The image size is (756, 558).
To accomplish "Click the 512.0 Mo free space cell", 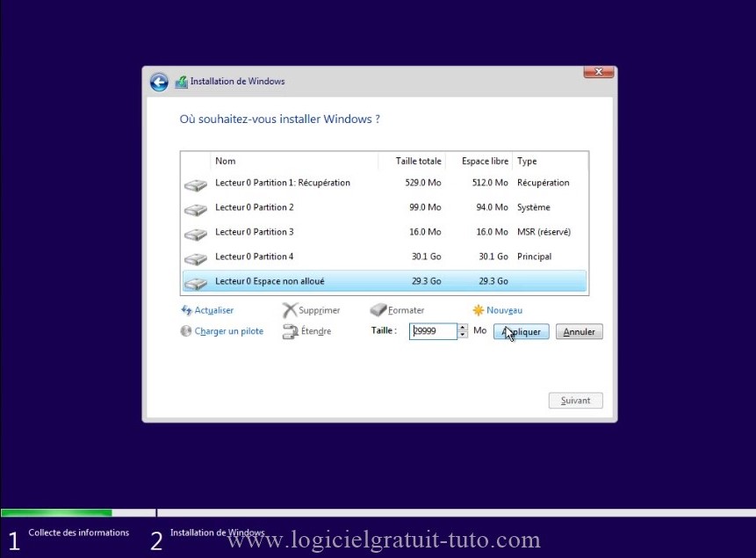I will point(490,183).
